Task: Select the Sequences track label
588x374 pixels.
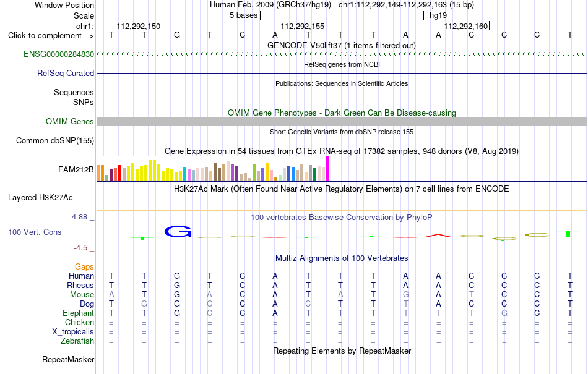Action: point(74,93)
